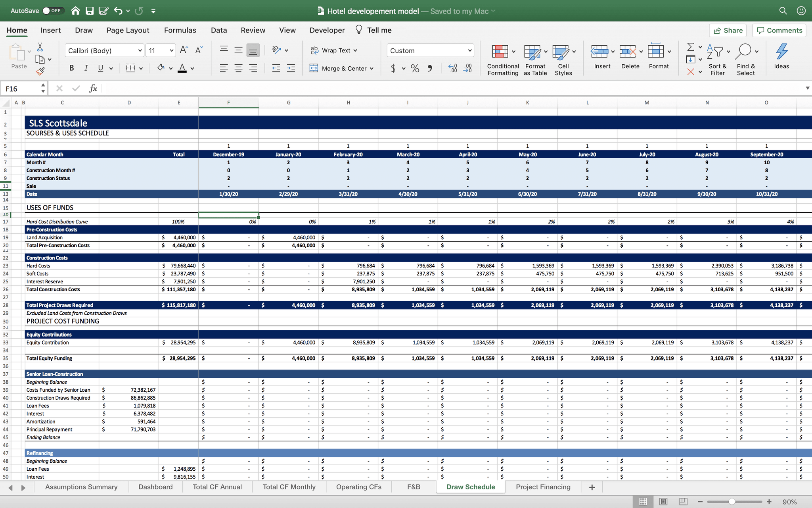
Task: Click the Undo arrow icon
Action: pyautogui.click(x=118, y=11)
